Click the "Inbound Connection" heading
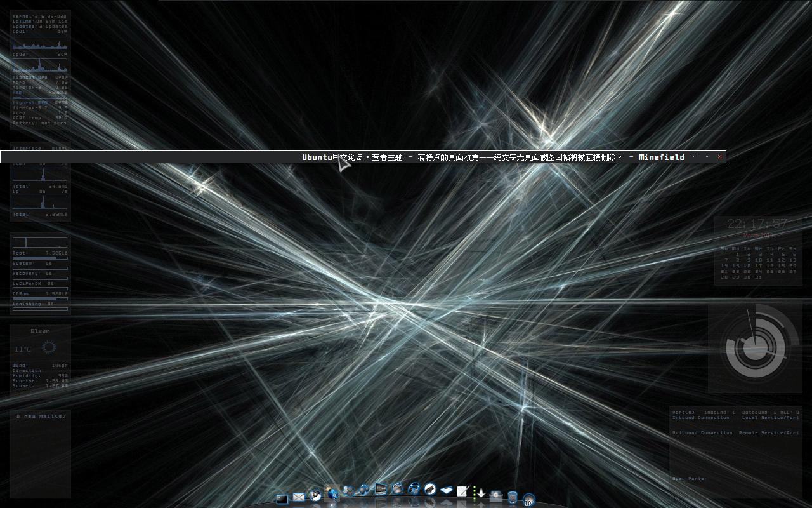Image resolution: width=812 pixels, height=508 pixels. coord(701,418)
